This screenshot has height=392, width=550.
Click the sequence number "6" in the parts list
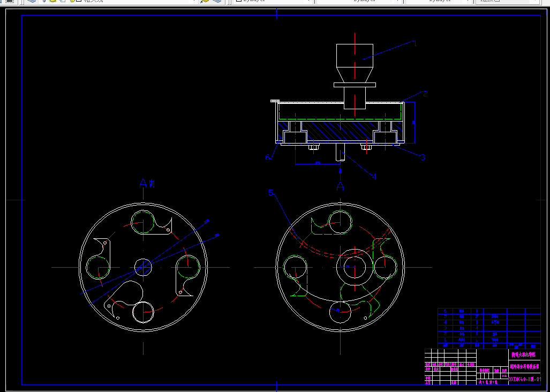tap(445, 311)
